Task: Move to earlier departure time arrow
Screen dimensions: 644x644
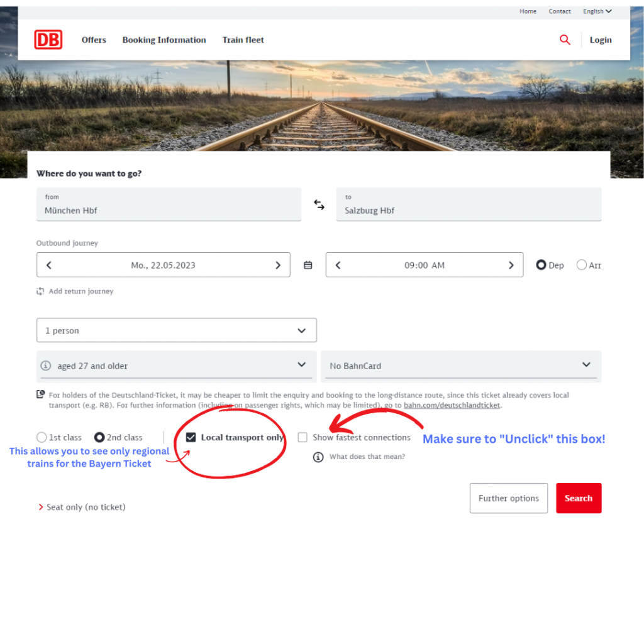Action: (x=338, y=265)
